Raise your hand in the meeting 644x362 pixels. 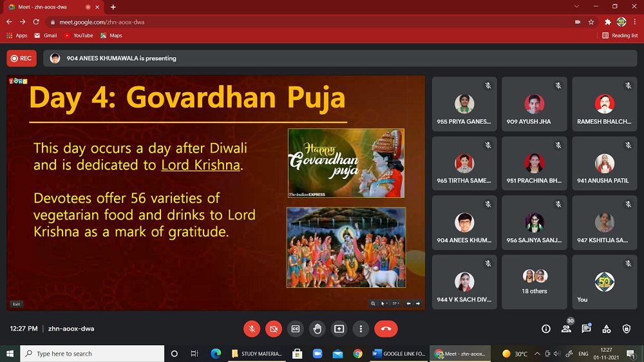pyautogui.click(x=317, y=329)
